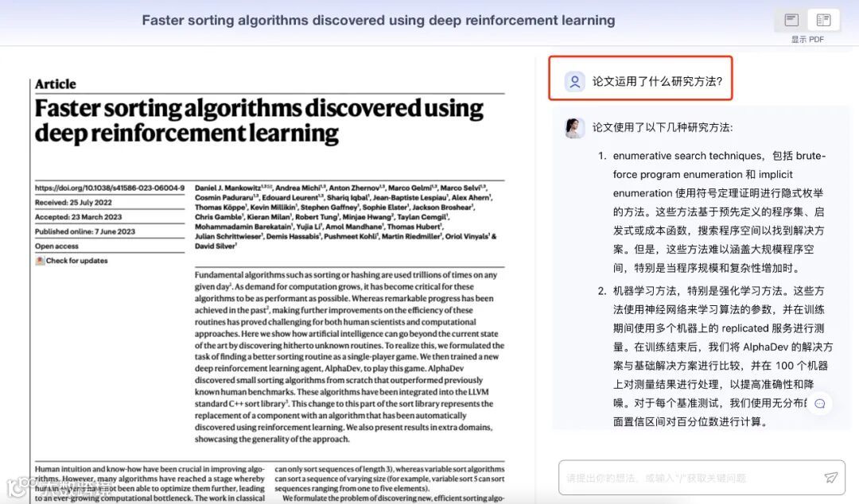Click author name Daniel J. Mankowitz

point(228,188)
